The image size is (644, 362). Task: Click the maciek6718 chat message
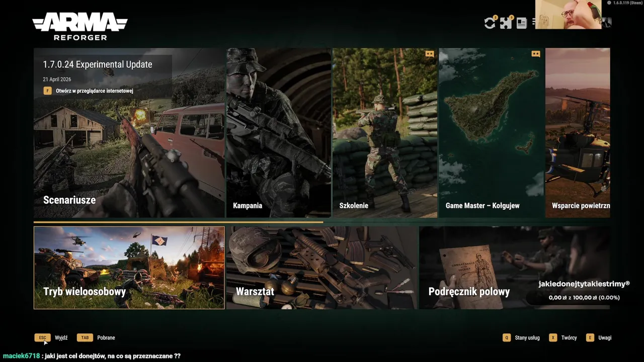(x=91, y=356)
